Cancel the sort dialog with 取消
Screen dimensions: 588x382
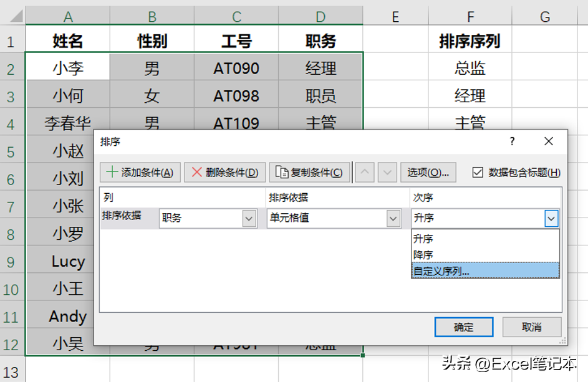click(x=532, y=327)
